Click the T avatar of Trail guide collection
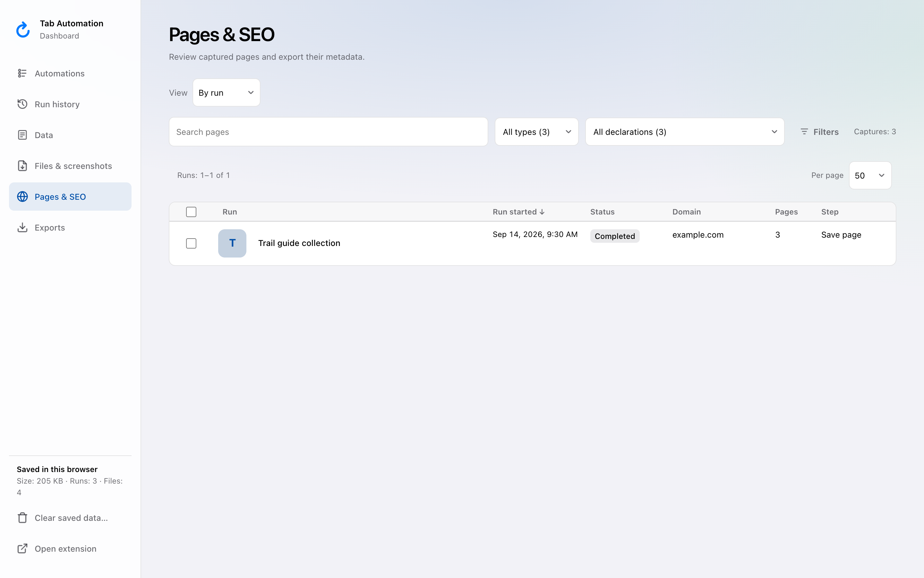Image resolution: width=924 pixels, height=578 pixels. click(x=232, y=243)
